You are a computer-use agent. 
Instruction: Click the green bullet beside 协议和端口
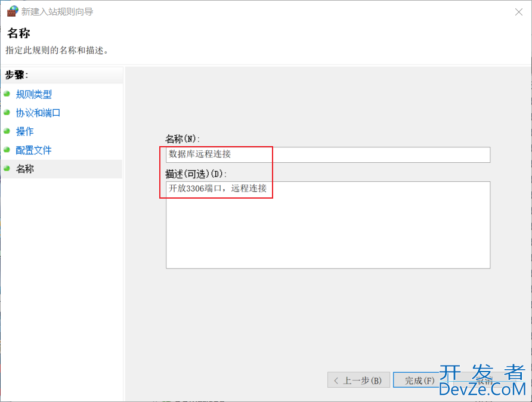tap(7, 112)
